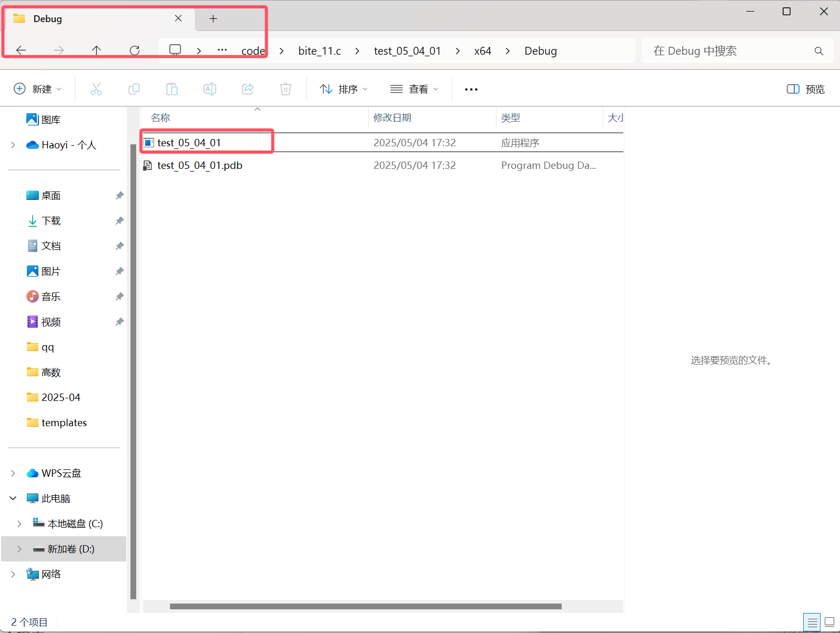Navigate to test_05_04_01 in the address bar
Viewport: 840px width, 633px height.
click(x=407, y=51)
